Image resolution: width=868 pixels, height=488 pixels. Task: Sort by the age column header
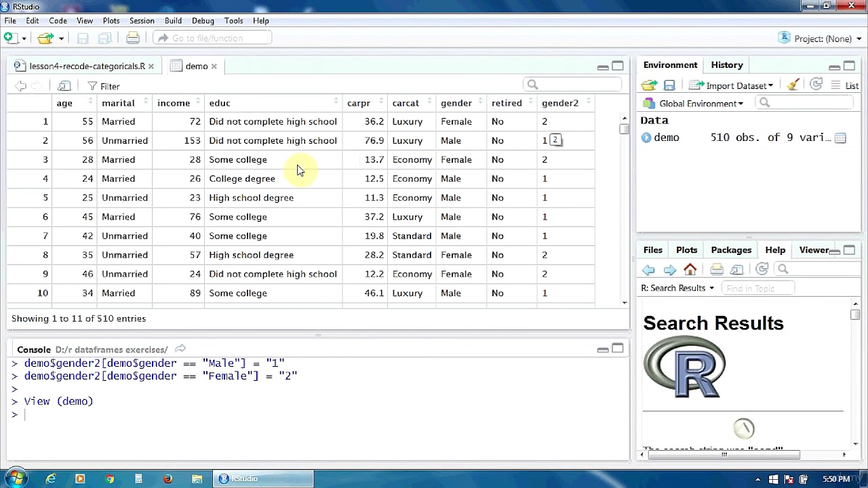pyautogui.click(x=74, y=103)
